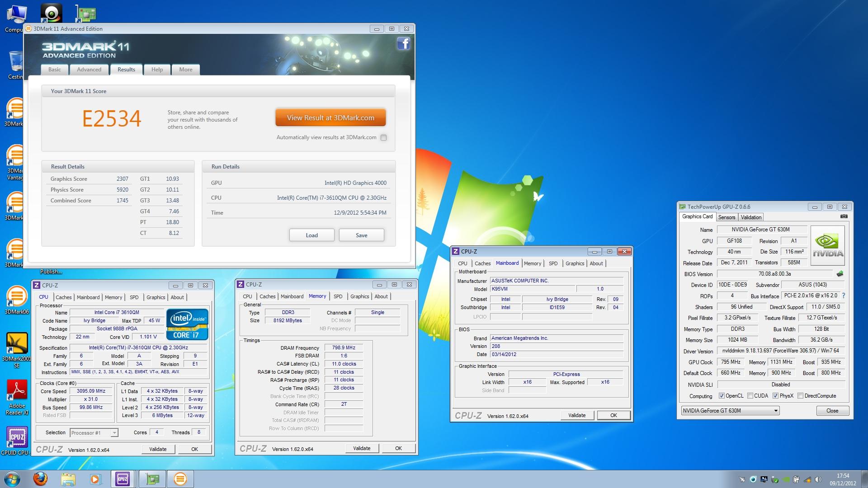Image resolution: width=868 pixels, height=488 pixels.
Task: Open Windows Explorer from the taskbar
Action: click(68, 479)
